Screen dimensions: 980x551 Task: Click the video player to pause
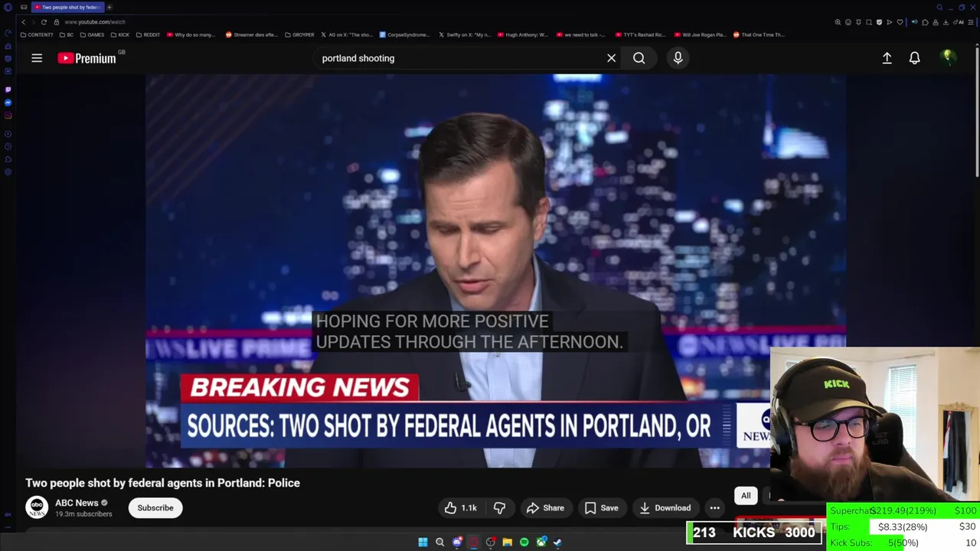[495, 271]
